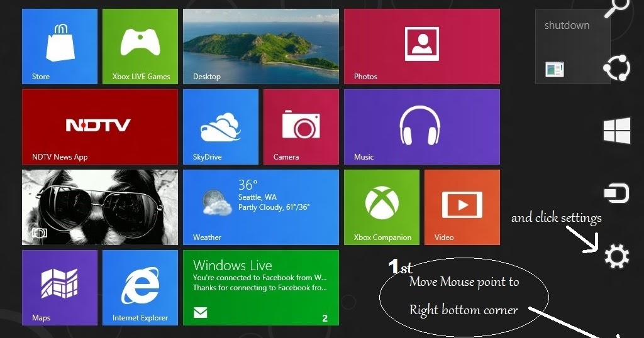Click the 36° temperature reading
644x338 pixels.
point(248,185)
